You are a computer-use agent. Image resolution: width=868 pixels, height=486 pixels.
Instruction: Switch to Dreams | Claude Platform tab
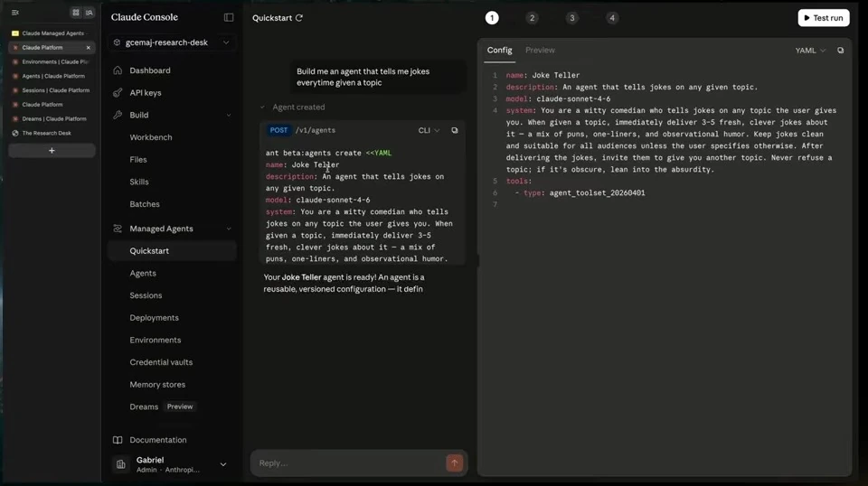[52, 119]
